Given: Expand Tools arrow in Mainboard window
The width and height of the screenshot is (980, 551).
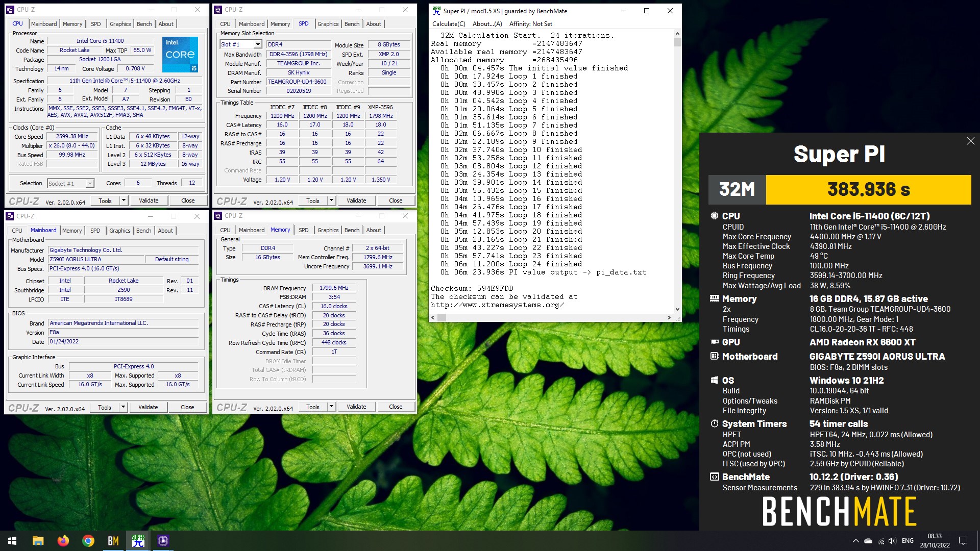Looking at the screenshot, I should tap(123, 407).
